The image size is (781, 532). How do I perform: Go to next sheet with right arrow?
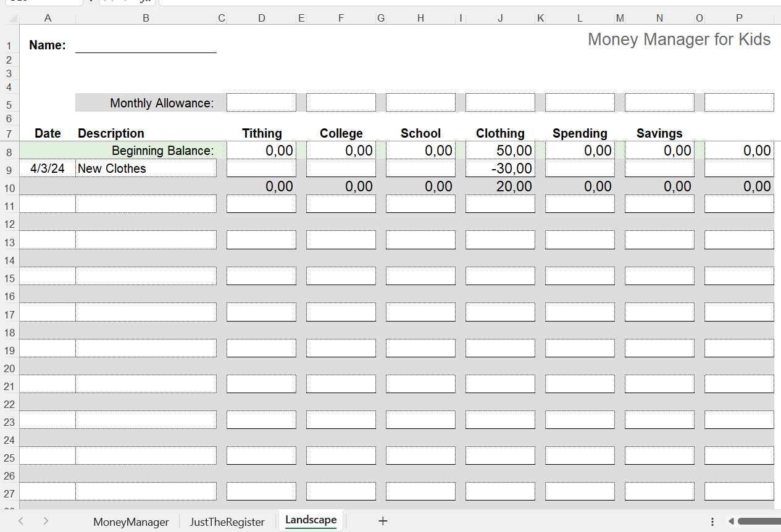(x=46, y=521)
